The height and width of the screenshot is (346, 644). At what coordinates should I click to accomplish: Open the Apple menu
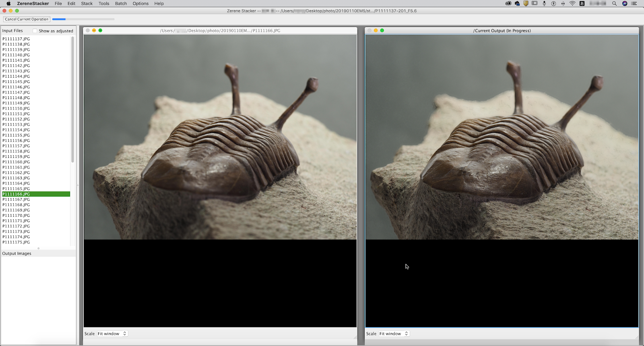coord(8,3)
